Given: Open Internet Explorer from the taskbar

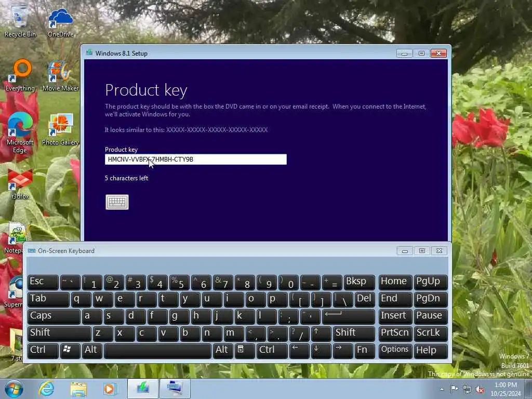Looking at the screenshot, I should click(46, 389).
